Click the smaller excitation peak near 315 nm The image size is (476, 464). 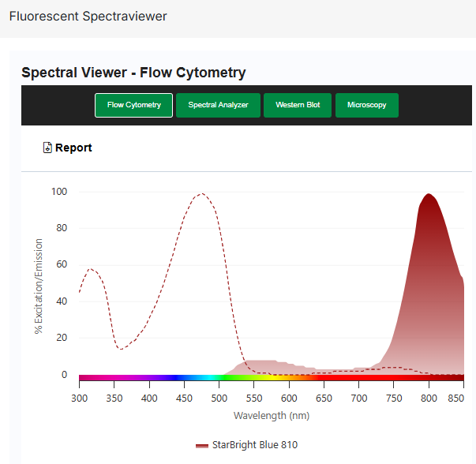[x=91, y=270]
